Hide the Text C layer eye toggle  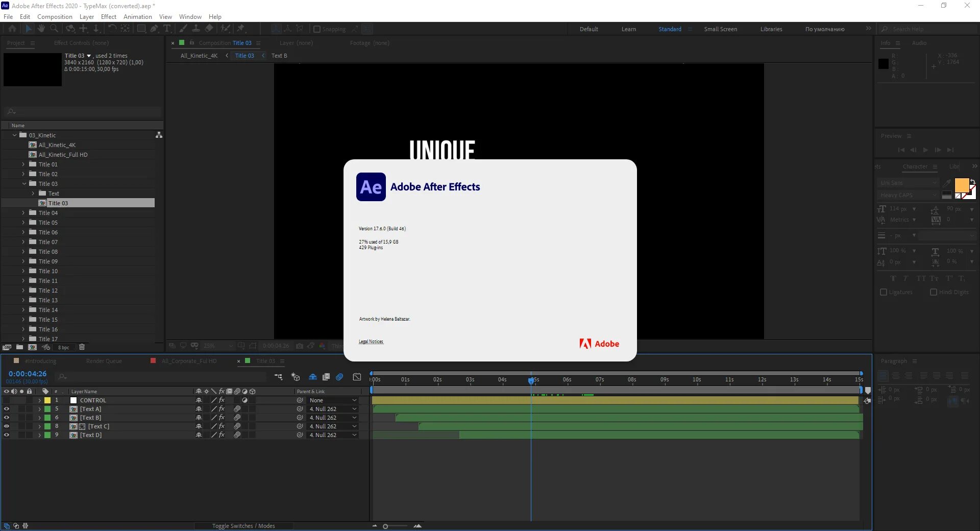click(6, 426)
